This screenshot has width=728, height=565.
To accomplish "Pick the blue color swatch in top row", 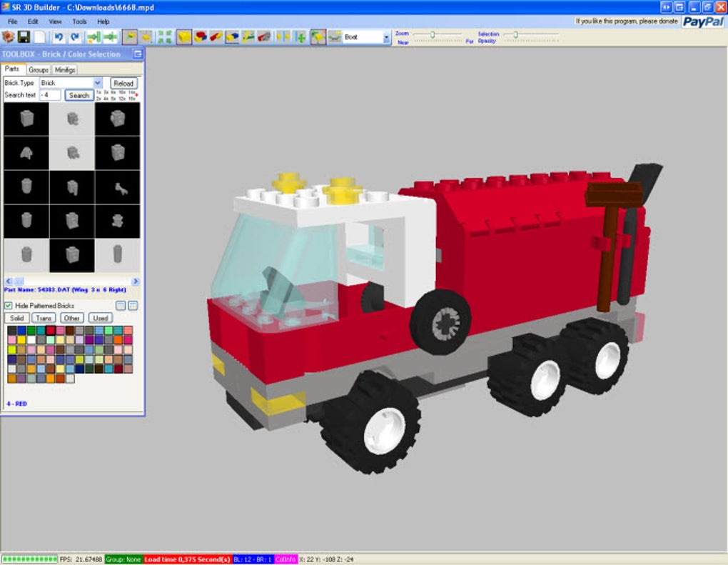I will tap(21, 331).
